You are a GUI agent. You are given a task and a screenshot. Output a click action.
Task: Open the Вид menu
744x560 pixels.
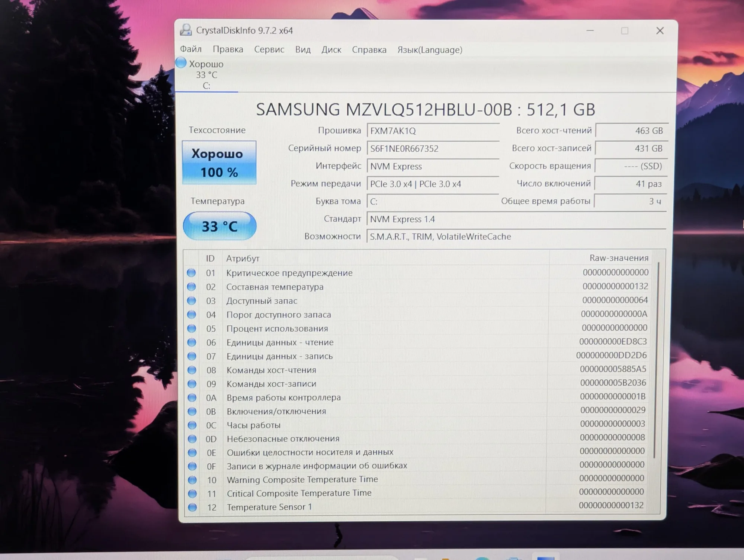pos(303,49)
